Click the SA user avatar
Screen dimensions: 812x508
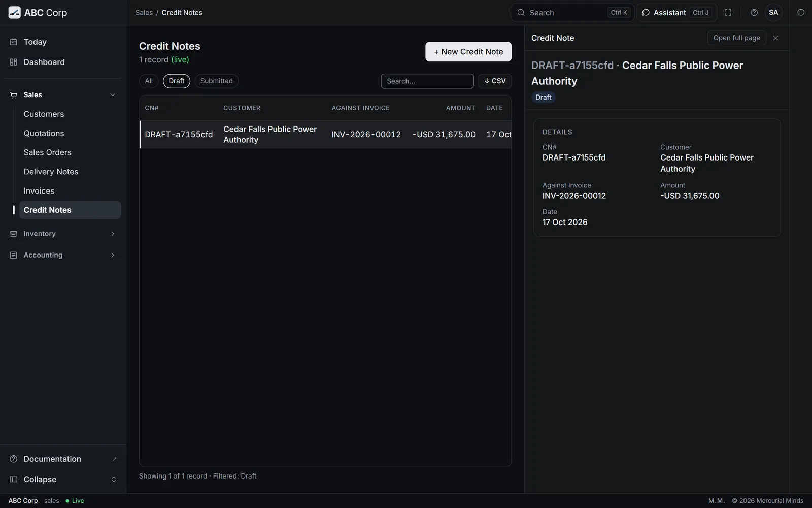point(773,13)
